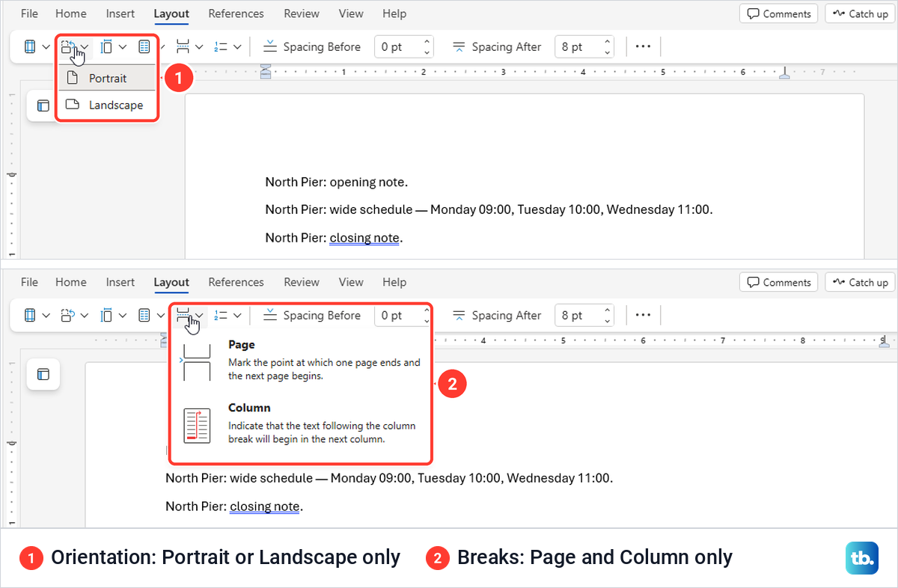898x588 pixels.
Task: Click the Catch up button in the top screenshot
Action: (x=861, y=13)
